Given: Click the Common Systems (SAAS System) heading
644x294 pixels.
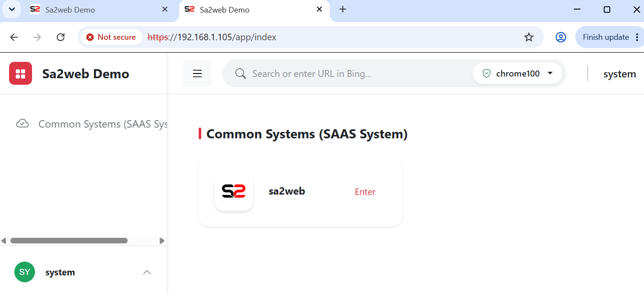Looking at the screenshot, I should point(307,134).
